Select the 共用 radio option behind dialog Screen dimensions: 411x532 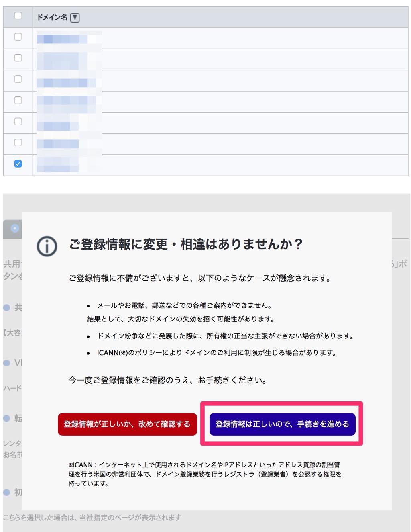(x=6, y=307)
